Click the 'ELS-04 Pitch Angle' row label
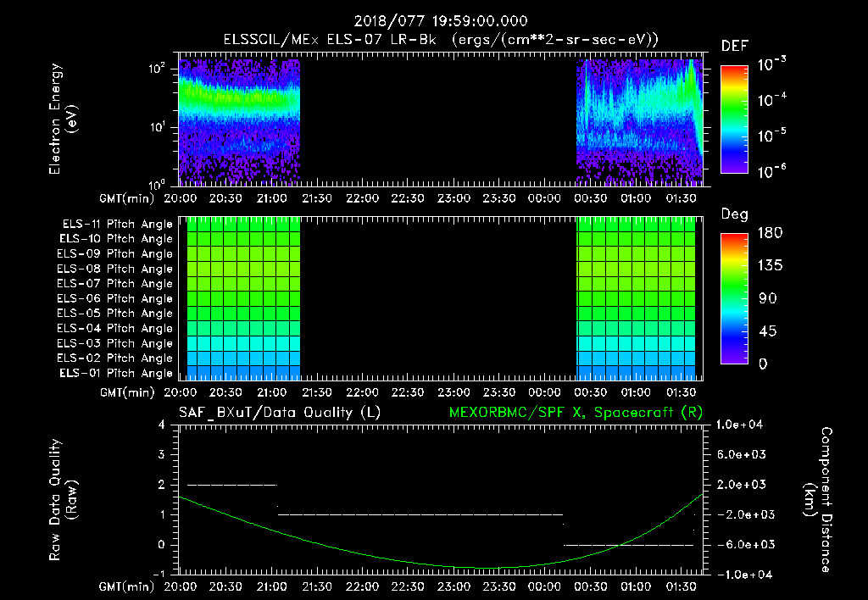The height and width of the screenshot is (600, 868). coord(115,328)
